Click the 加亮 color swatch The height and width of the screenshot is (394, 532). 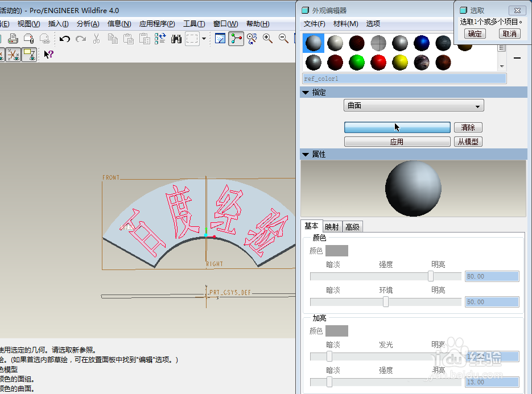click(337, 330)
